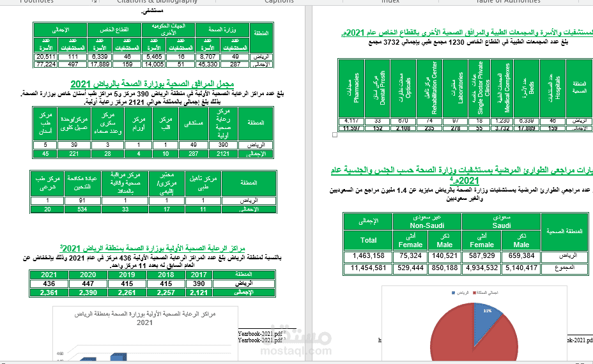Click the Saudi column group header
The image size is (593, 364).
tap(501, 222)
